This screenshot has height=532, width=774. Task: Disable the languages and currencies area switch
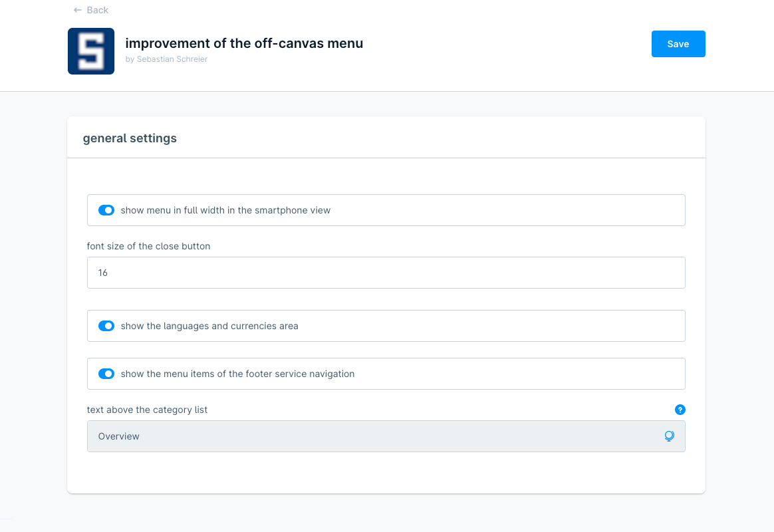click(106, 326)
